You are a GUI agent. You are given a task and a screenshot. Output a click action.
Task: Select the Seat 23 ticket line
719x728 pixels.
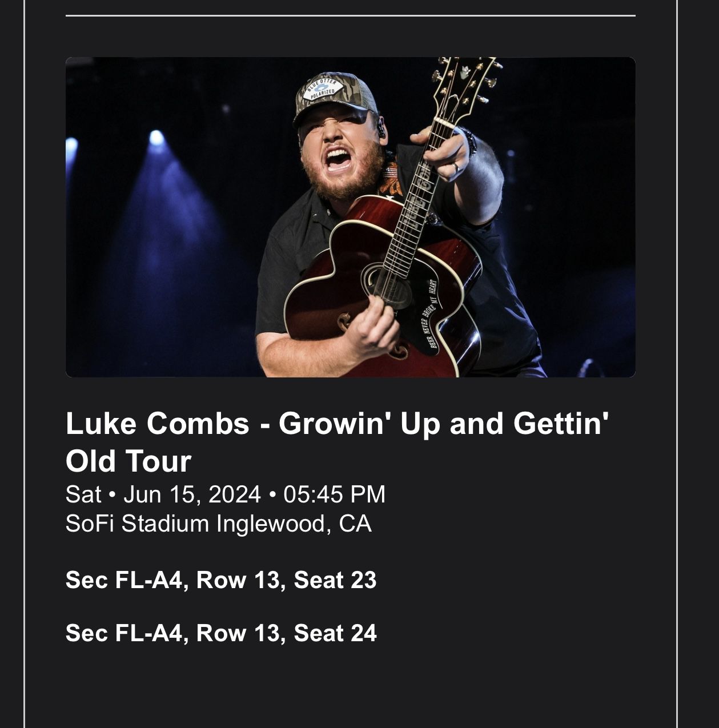pos(221,580)
